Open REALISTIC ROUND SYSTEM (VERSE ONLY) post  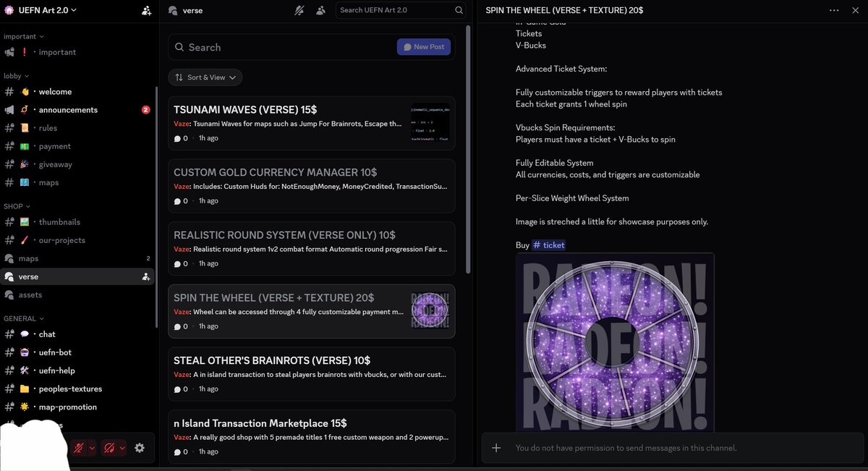coord(312,249)
